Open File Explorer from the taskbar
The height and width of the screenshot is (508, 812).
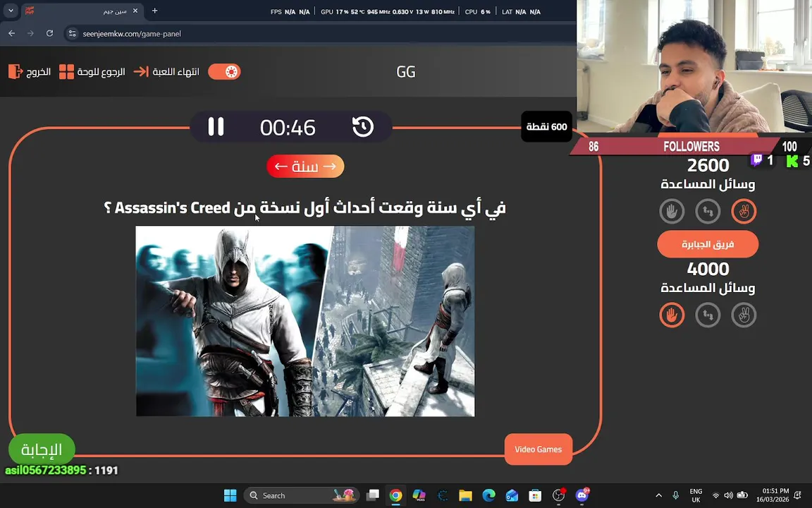click(x=465, y=495)
